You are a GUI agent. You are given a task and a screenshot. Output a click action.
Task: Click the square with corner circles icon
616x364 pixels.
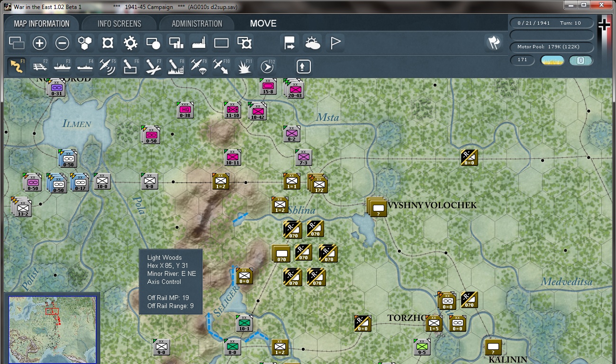108,43
